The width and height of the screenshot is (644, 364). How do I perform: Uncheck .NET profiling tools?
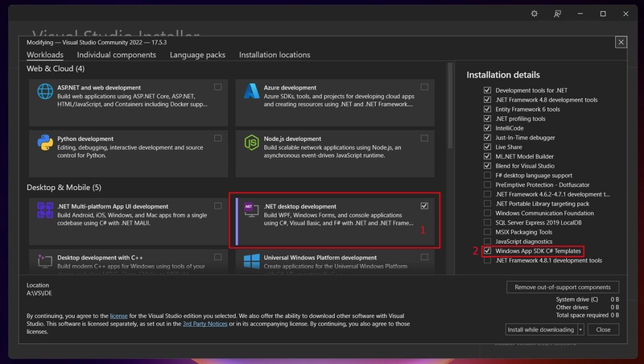pyautogui.click(x=487, y=118)
